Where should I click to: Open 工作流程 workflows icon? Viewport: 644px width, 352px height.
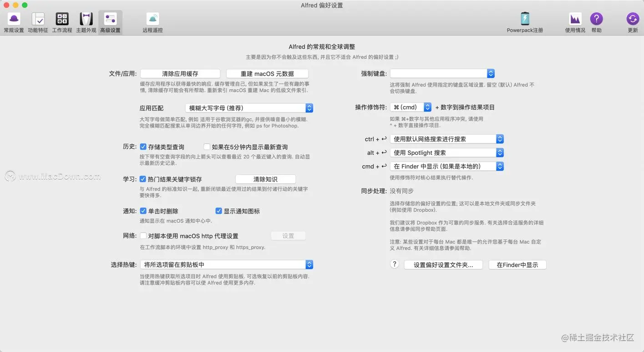click(x=62, y=19)
